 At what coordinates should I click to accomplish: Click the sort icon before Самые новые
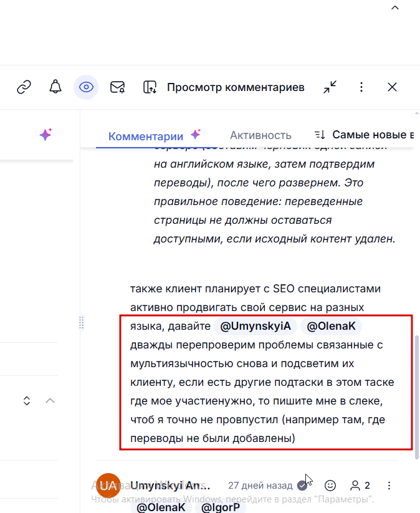coord(320,135)
